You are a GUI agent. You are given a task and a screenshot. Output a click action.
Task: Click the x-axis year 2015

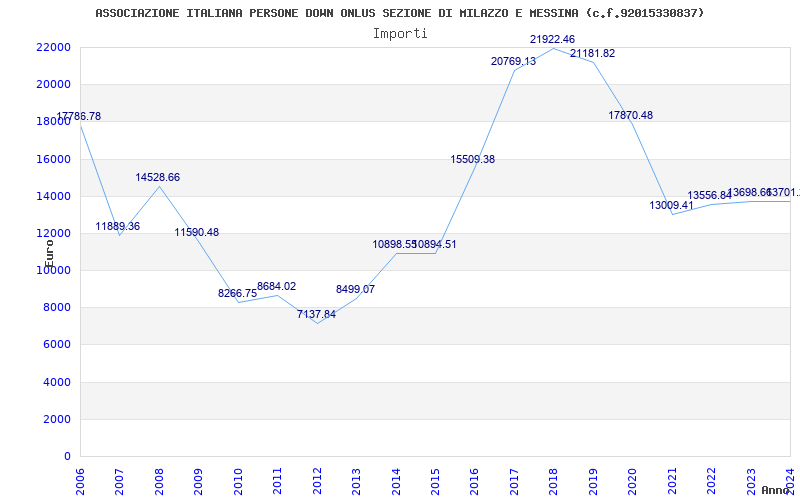436,481
